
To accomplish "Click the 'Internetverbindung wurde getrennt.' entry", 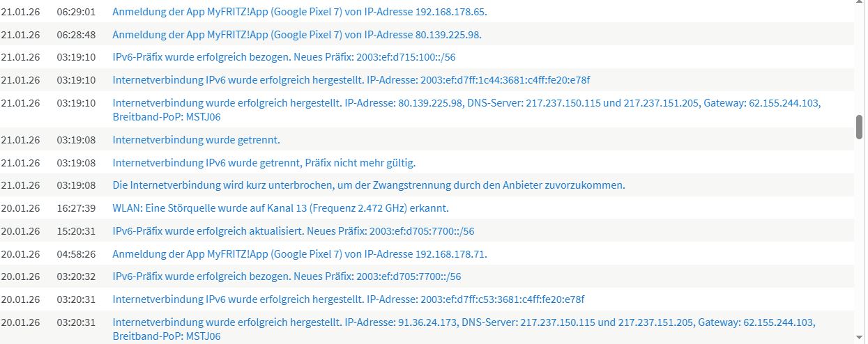I will point(196,140).
